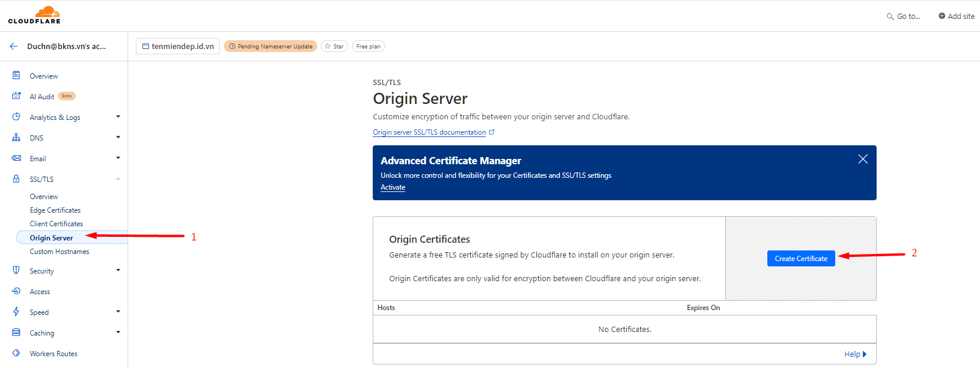Screen dimensions: 980x368
Task: Click the Email envelope icon
Action: [x=17, y=158]
